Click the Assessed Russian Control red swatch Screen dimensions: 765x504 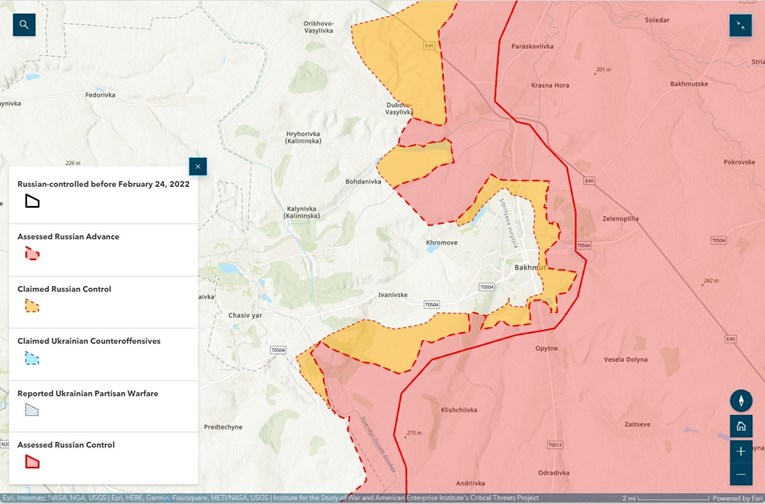click(32, 462)
